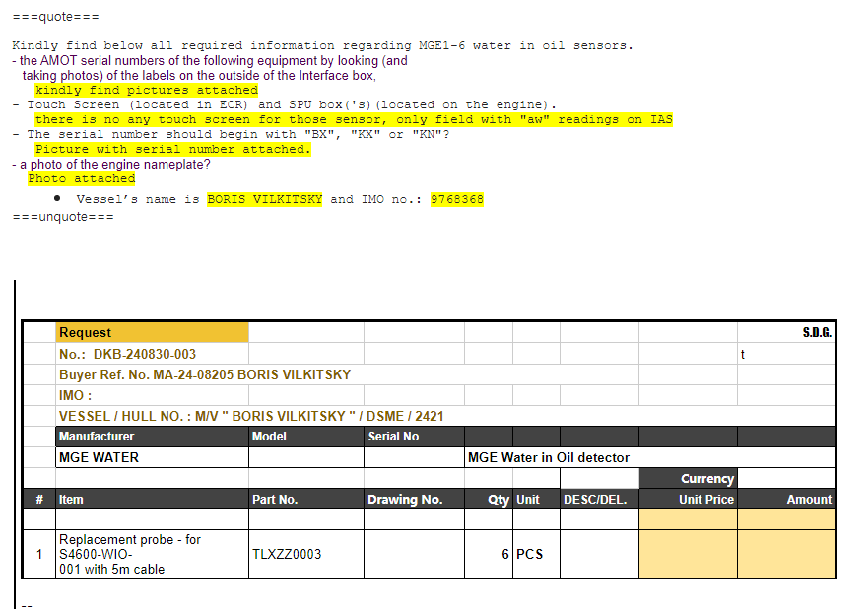Click the "Model" column header
This screenshot has width=868, height=609.
click(x=306, y=437)
